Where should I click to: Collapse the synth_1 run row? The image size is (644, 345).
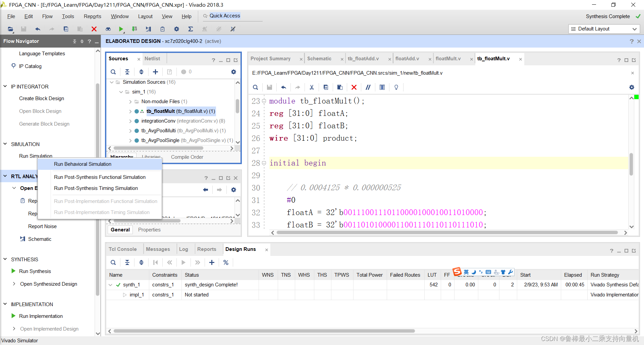110,285
